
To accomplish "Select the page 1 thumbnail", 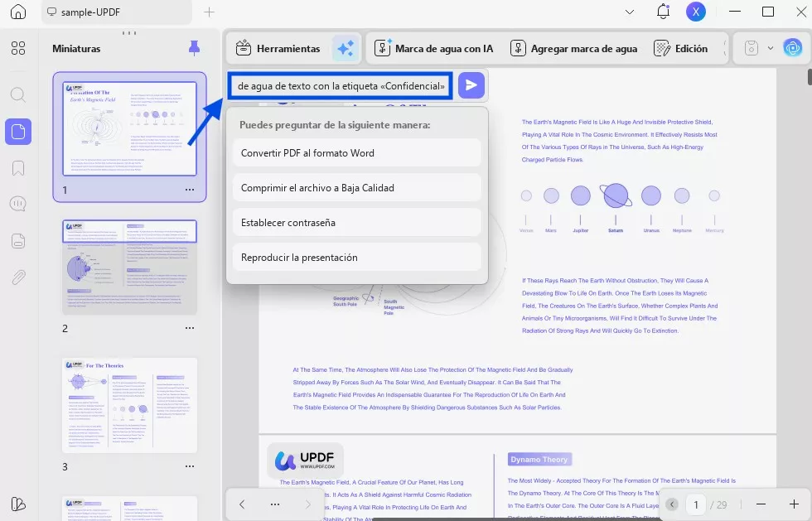I will click(129, 129).
